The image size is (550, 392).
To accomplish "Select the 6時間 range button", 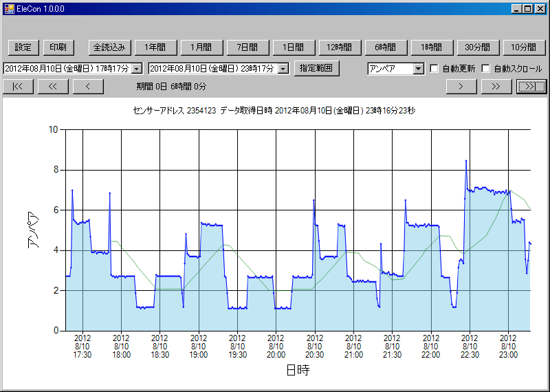I will (386, 47).
